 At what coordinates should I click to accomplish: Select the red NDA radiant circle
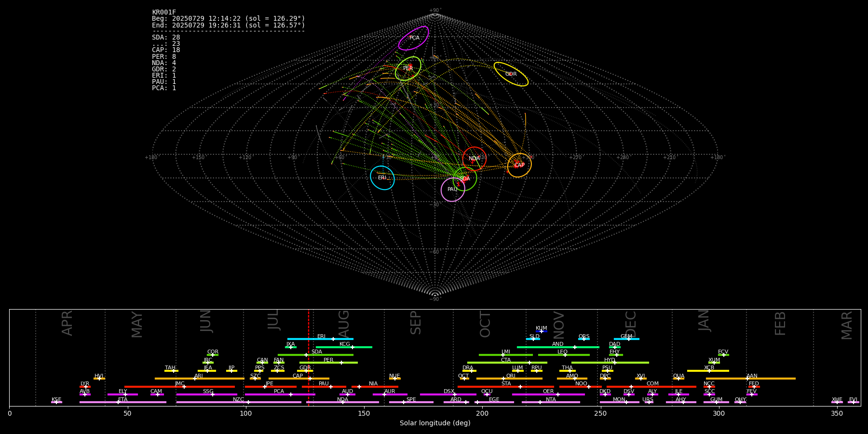point(475,159)
